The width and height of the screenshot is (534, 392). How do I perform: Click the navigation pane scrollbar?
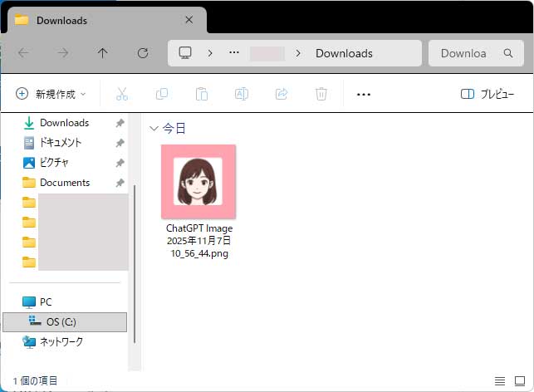coord(135,263)
